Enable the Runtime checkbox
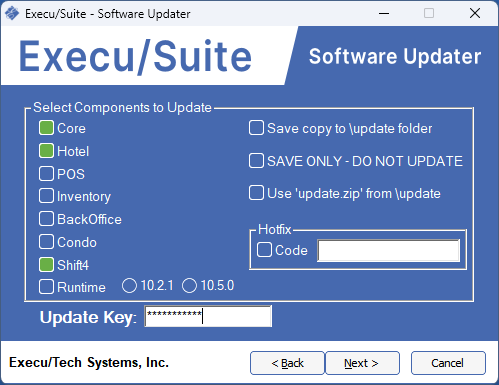The image size is (499, 385). point(46,287)
